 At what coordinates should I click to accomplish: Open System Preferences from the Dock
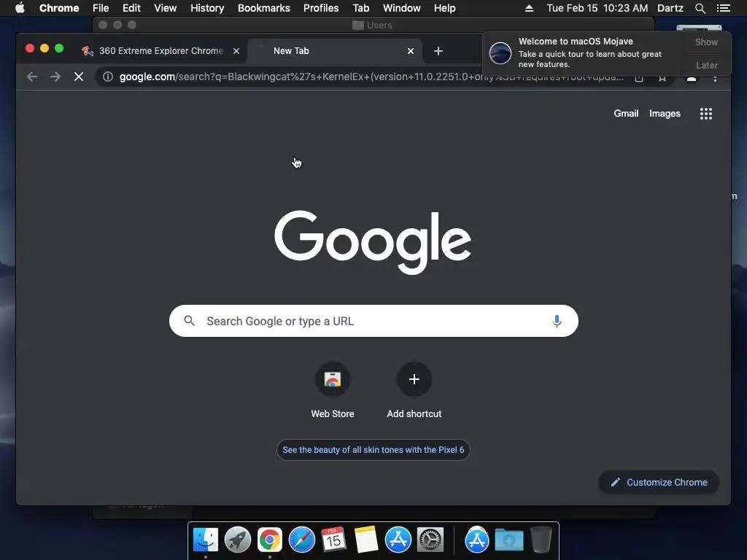pos(430,540)
